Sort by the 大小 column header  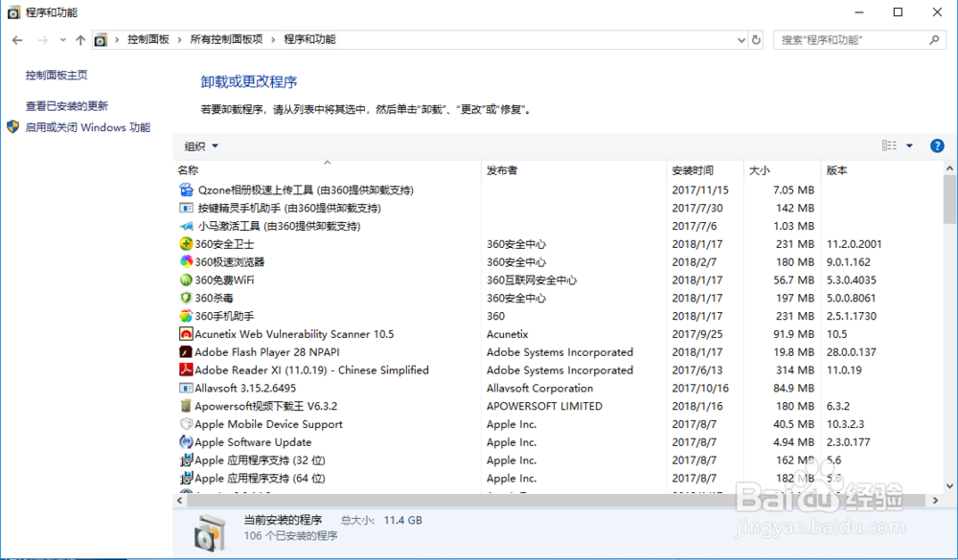[x=782, y=169]
